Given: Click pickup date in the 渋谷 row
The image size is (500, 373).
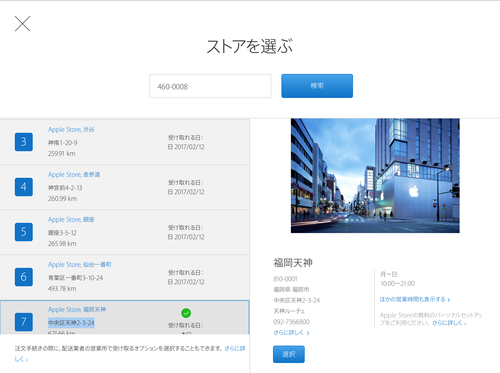Looking at the screenshot, I should (186, 147).
